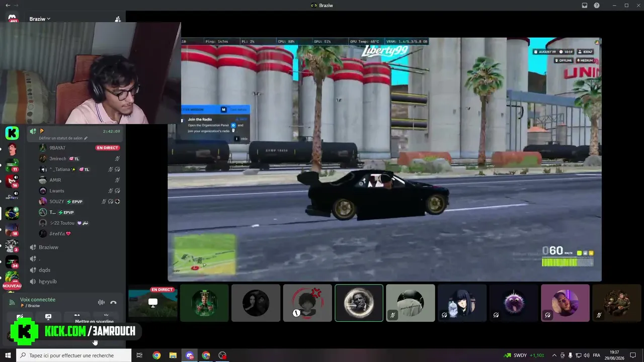
Task: Click the Windows taskbar search box
Action: (74, 355)
